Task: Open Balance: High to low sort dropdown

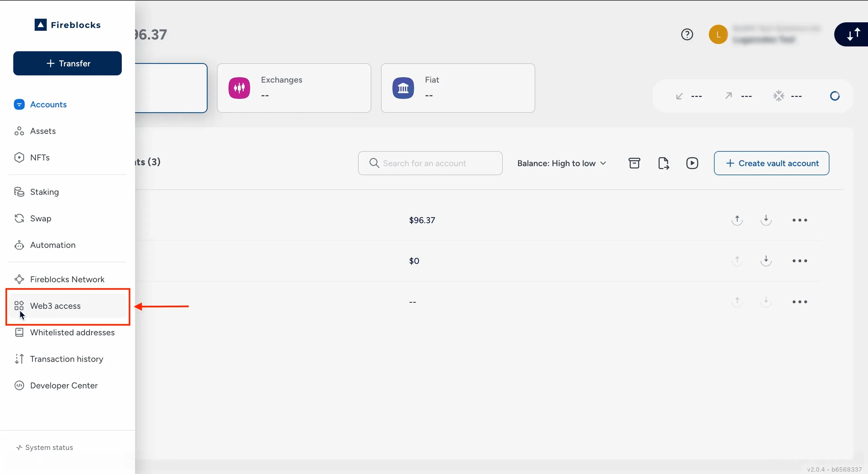Action: (562, 163)
